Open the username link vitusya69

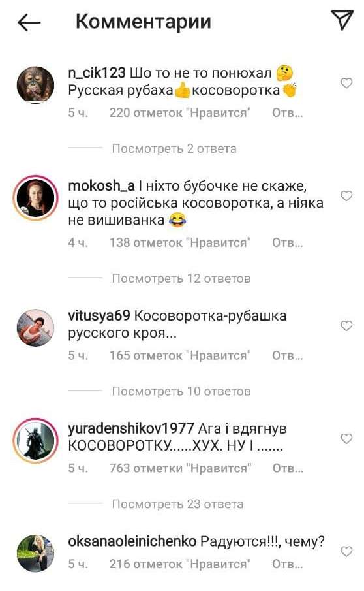point(99,316)
